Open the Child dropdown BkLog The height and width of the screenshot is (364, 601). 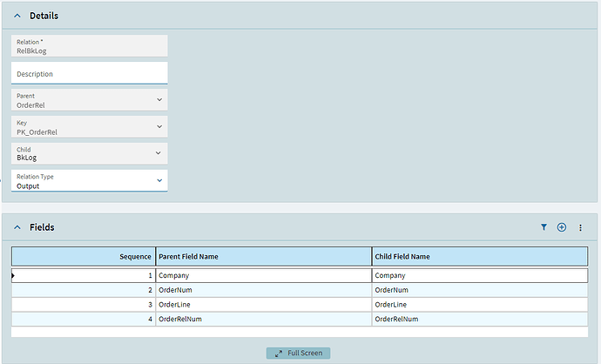point(90,153)
